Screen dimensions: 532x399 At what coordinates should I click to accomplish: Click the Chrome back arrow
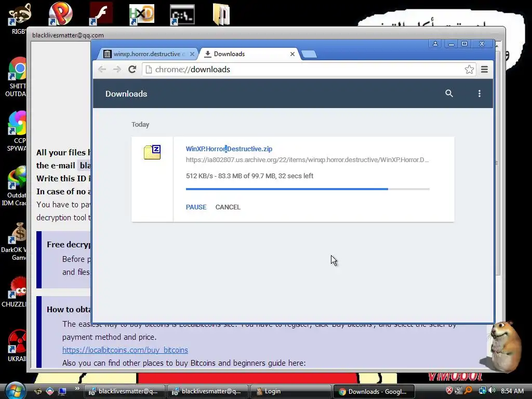(102, 69)
